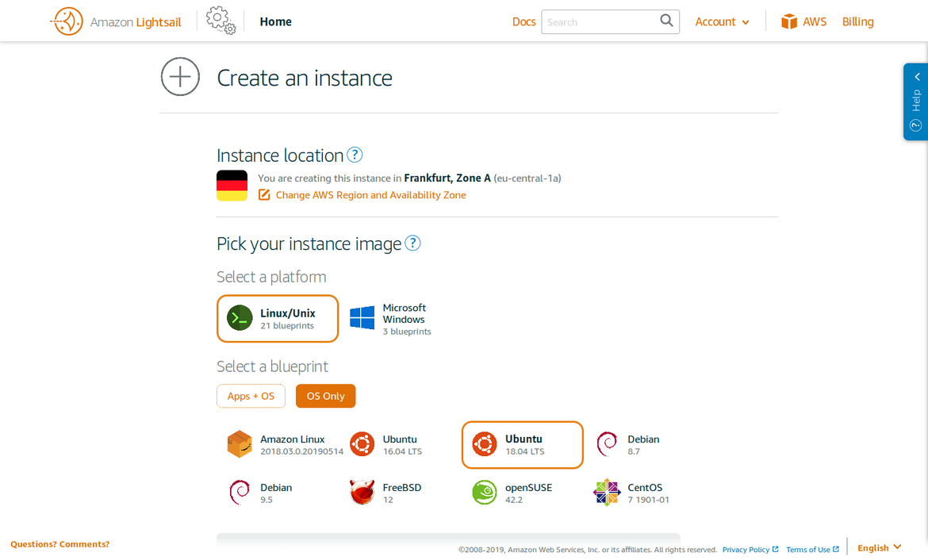Click the German flag icon
This screenshot has width=928, height=560.
point(232,186)
